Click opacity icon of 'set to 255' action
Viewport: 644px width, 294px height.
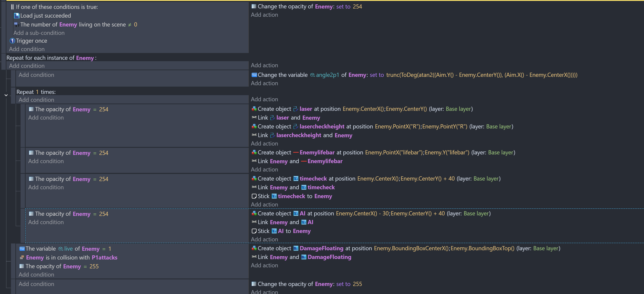coord(254,284)
